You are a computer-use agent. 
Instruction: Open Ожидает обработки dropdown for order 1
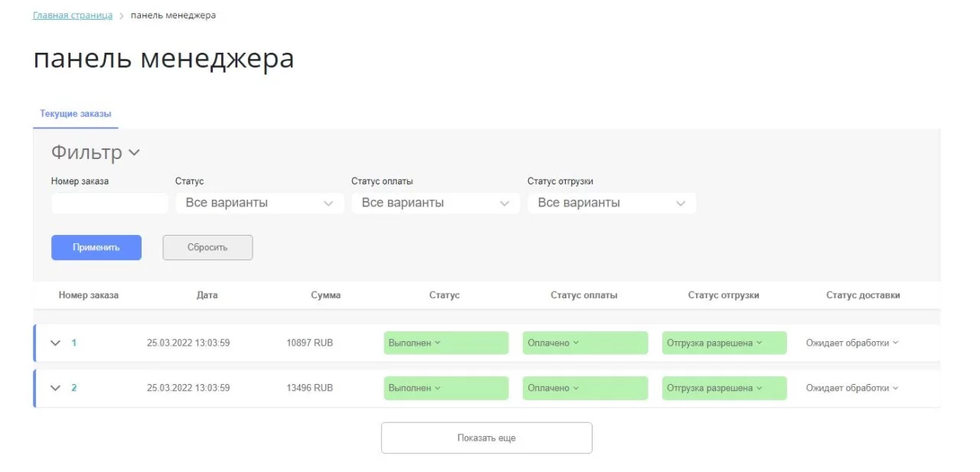click(x=852, y=343)
